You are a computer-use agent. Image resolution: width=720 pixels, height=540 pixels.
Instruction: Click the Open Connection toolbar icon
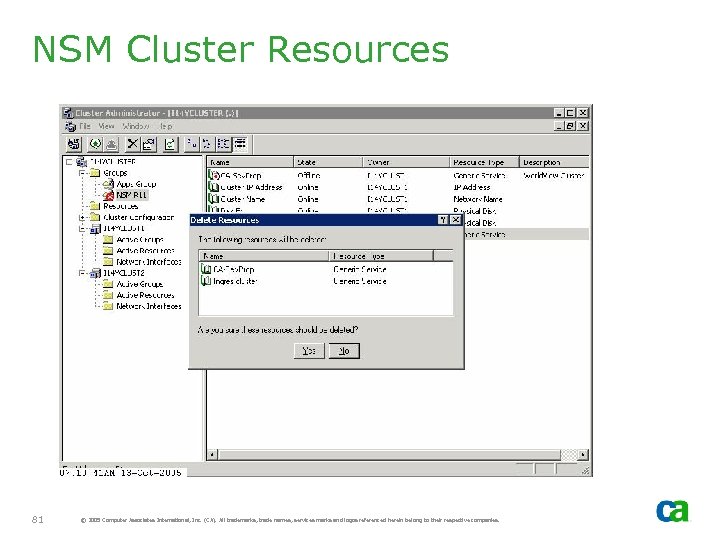74,145
